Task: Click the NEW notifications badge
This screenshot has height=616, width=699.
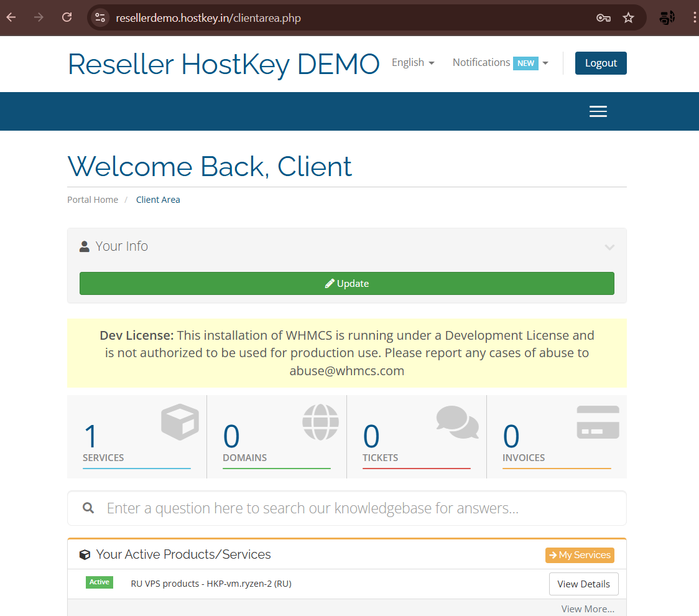Action: click(525, 63)
